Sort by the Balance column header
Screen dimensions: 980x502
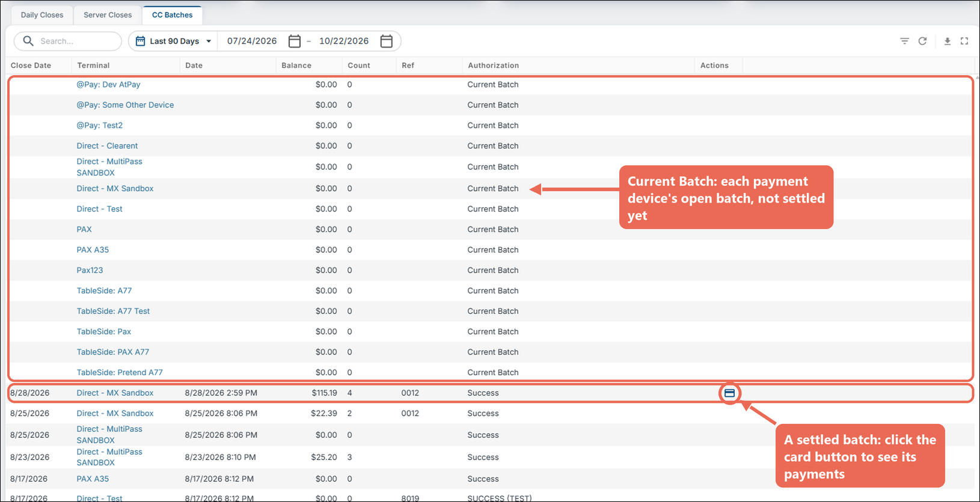(296, 66)
